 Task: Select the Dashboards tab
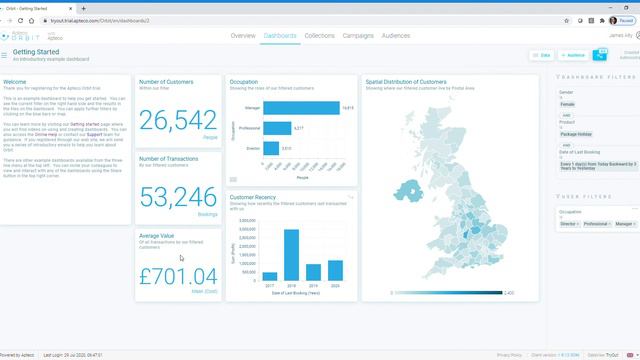(x=280, y=36)
